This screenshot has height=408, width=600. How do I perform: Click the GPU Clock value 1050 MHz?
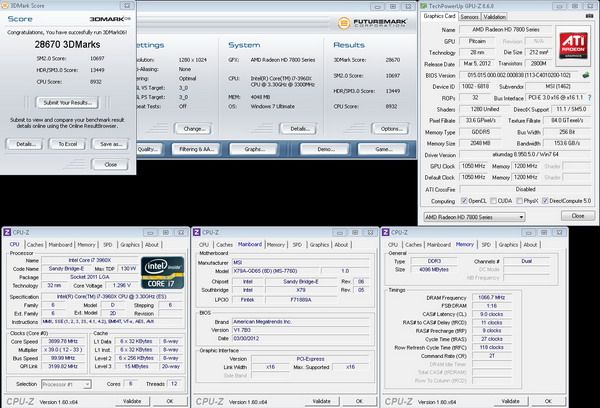[x=474, y=166]
